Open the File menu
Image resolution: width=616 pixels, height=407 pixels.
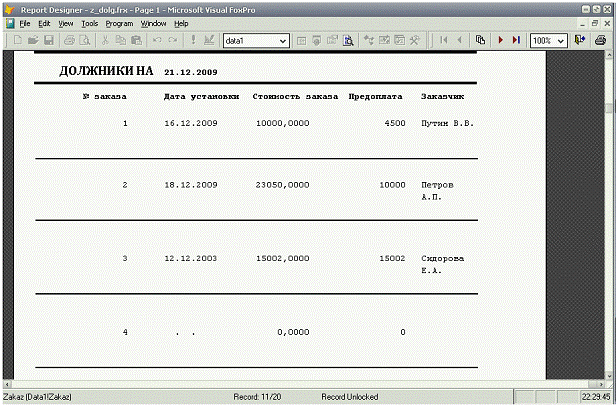point(26,23)
